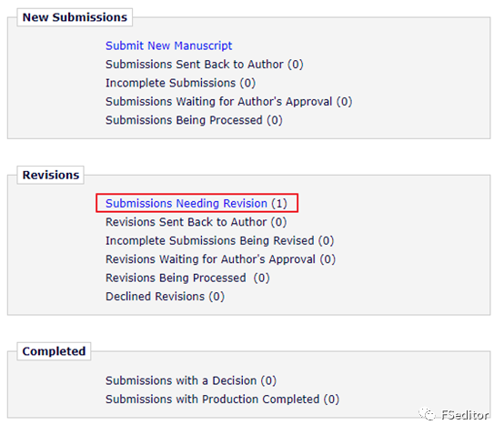504x435 pixels.
Task: Click the FSeditor watermark text
Action: (465, 415)
